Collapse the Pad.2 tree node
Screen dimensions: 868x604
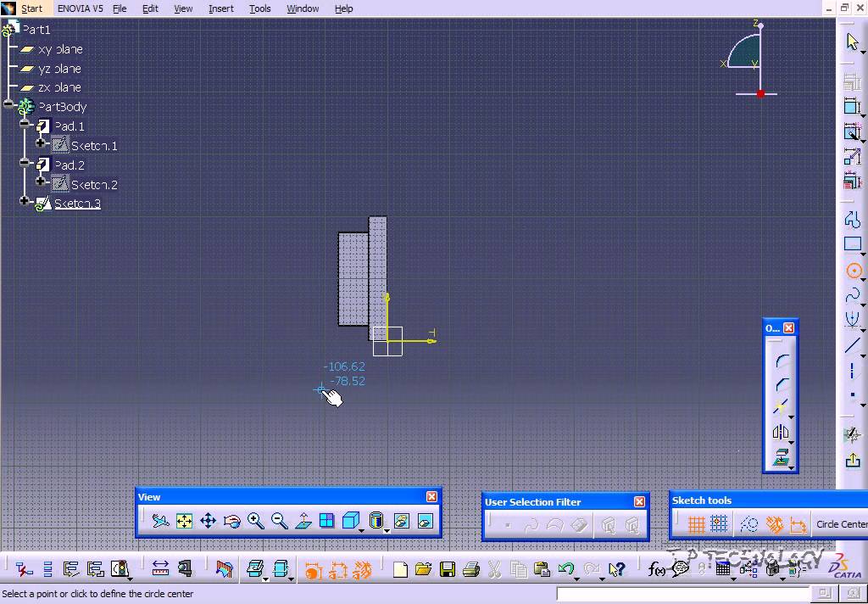pos(25,162)
